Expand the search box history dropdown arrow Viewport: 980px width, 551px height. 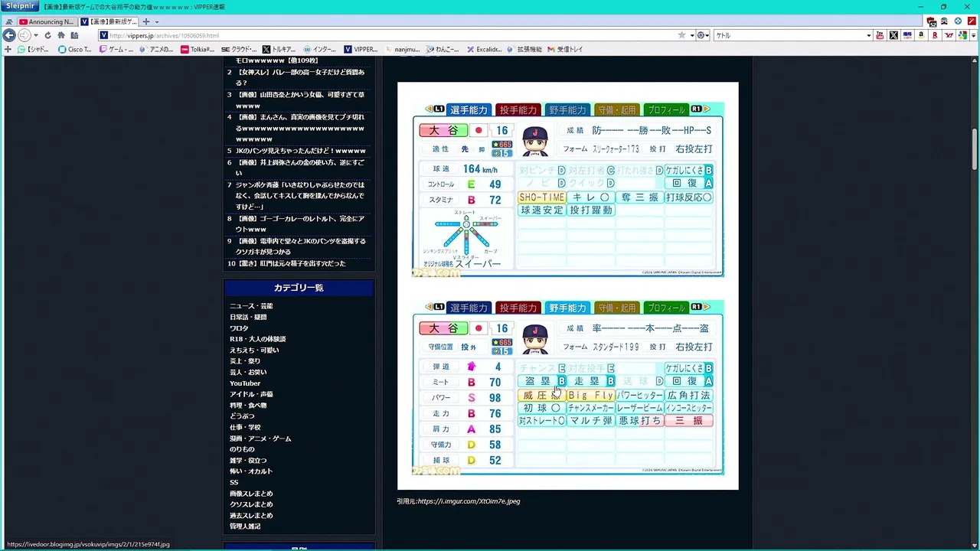click(869, 35)
